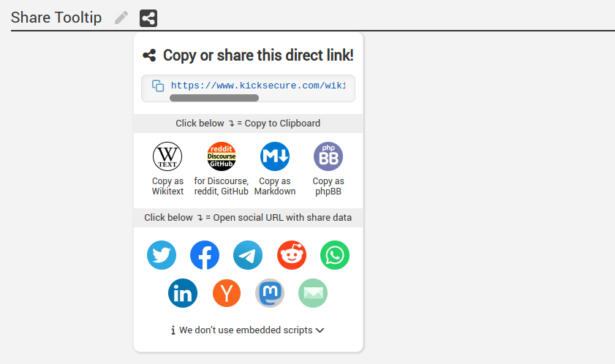Share the link through WhatsApp
This screenshot has width=615, height=364.
coord(335,255)
